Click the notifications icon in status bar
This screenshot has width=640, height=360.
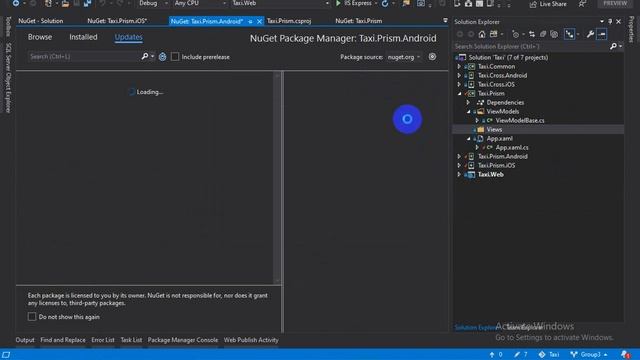625,354
